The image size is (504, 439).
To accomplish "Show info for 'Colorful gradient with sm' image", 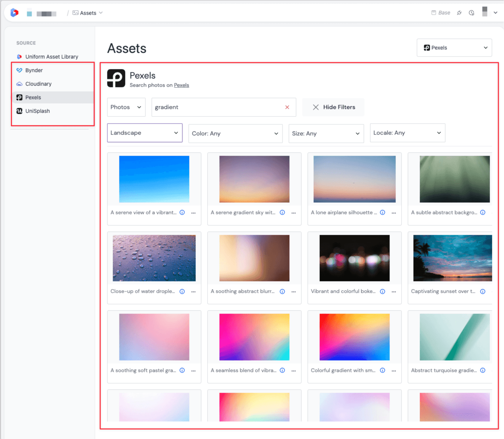I will (383, 370).
